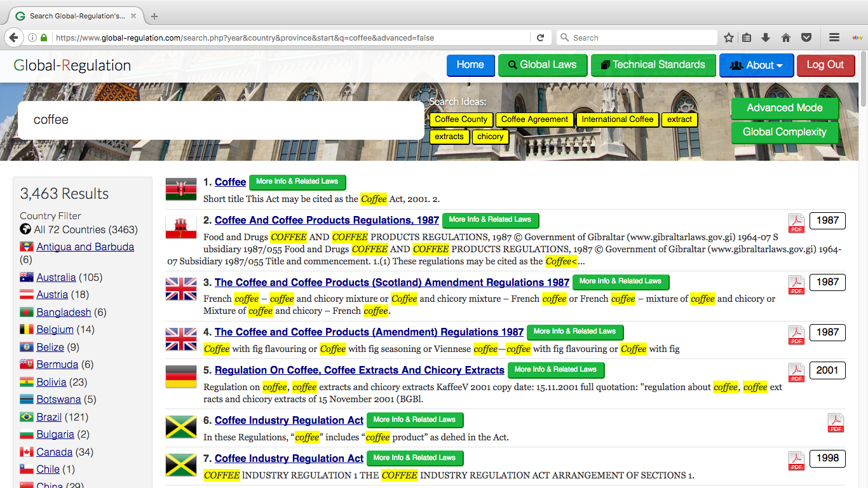Open the Coffee law result 1 link
Viewport: 868px width, 488px height.
230,182
